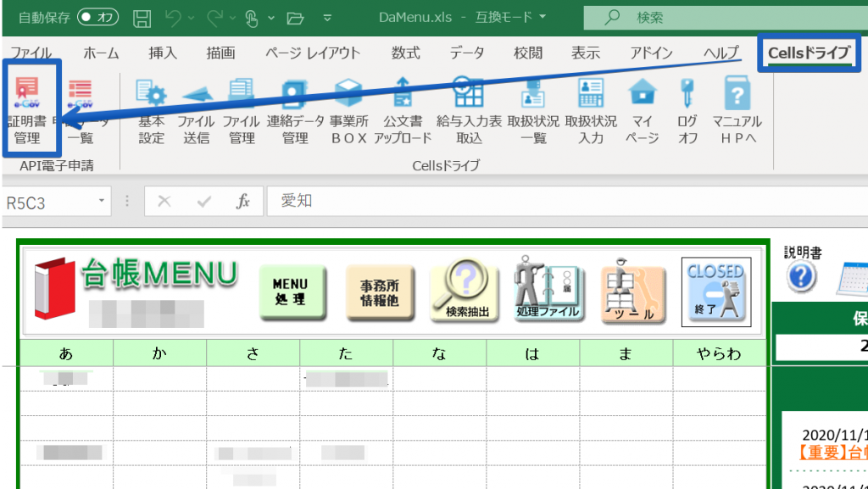Click the やらわ column header
Image resolution: width=868 pixels, height=489 pixels.
tap(719, 353)
